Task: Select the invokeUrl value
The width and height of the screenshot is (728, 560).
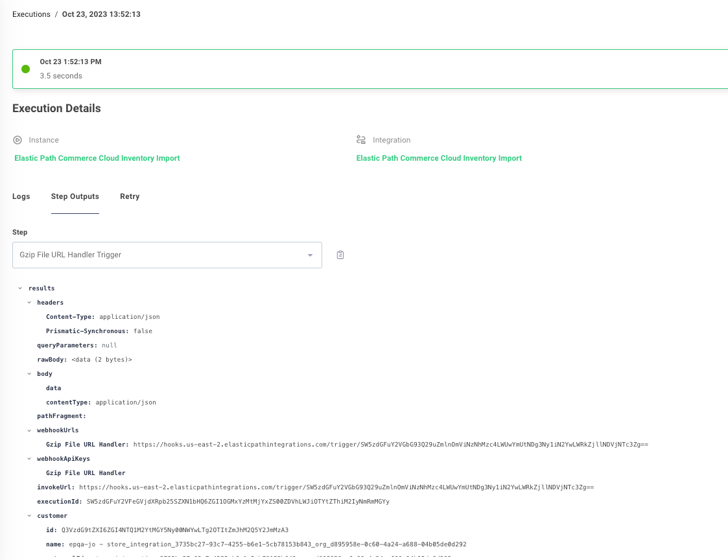Action: coord(336,487)
